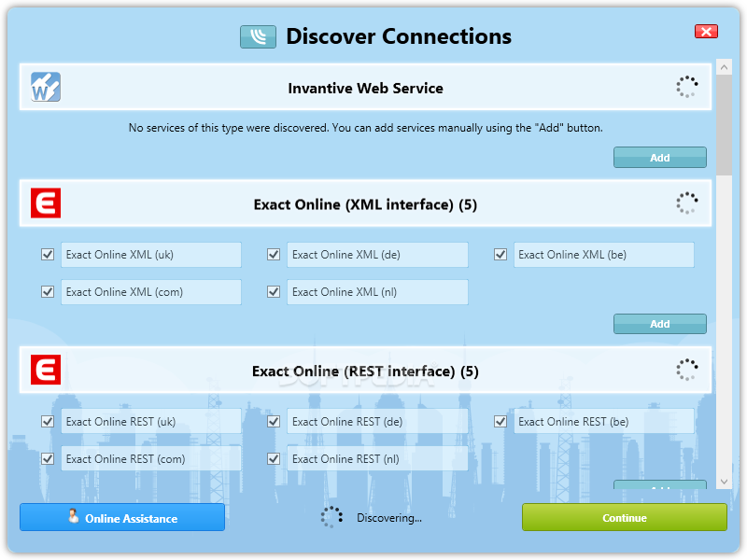This screenshot has width=747, height=560.
Task: Click the REST interface section loading spinner
Action: pos(687,370)
